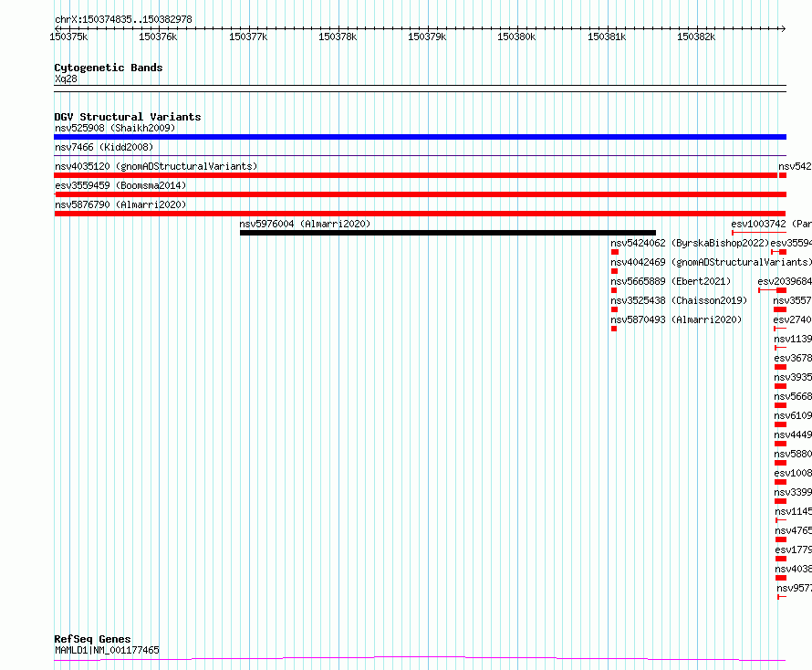Click the 150381k ruler tick label
Viewport: 812px width, 670px height.
click(607, 37)
